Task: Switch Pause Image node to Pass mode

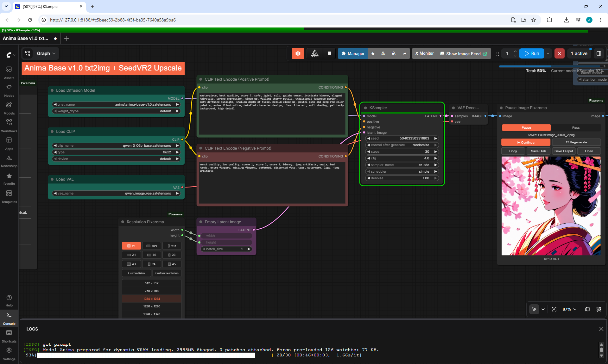Action: tap(576, 127)
